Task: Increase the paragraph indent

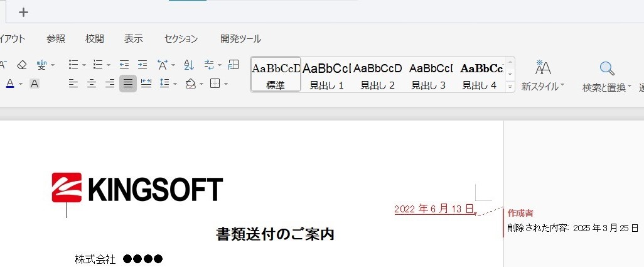Action: click(142, 65)
